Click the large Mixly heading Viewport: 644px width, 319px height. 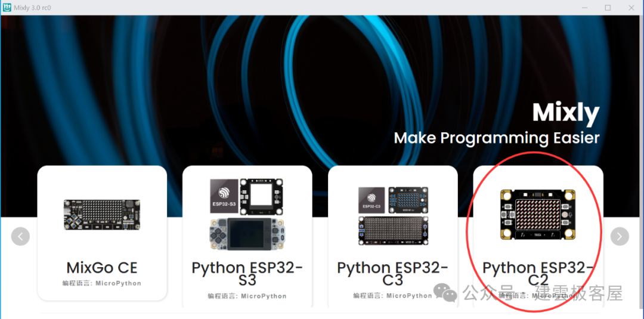pos(566,113)
